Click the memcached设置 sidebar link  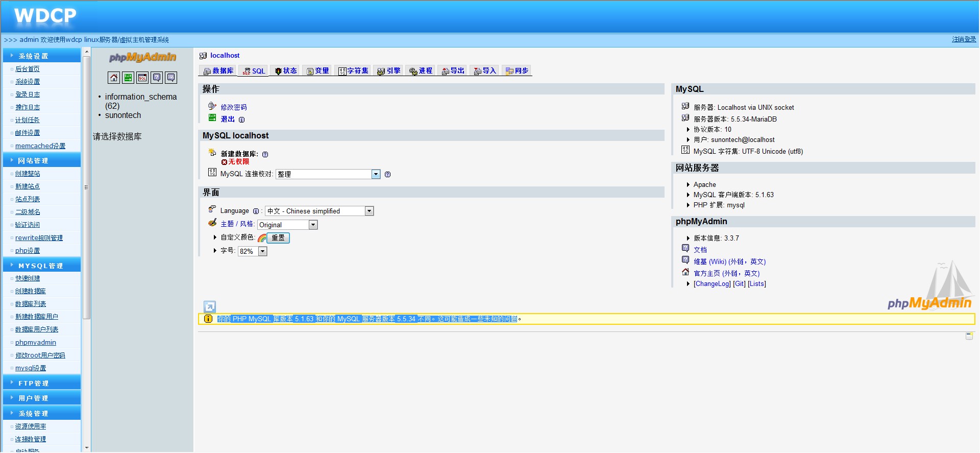(40, 146)
